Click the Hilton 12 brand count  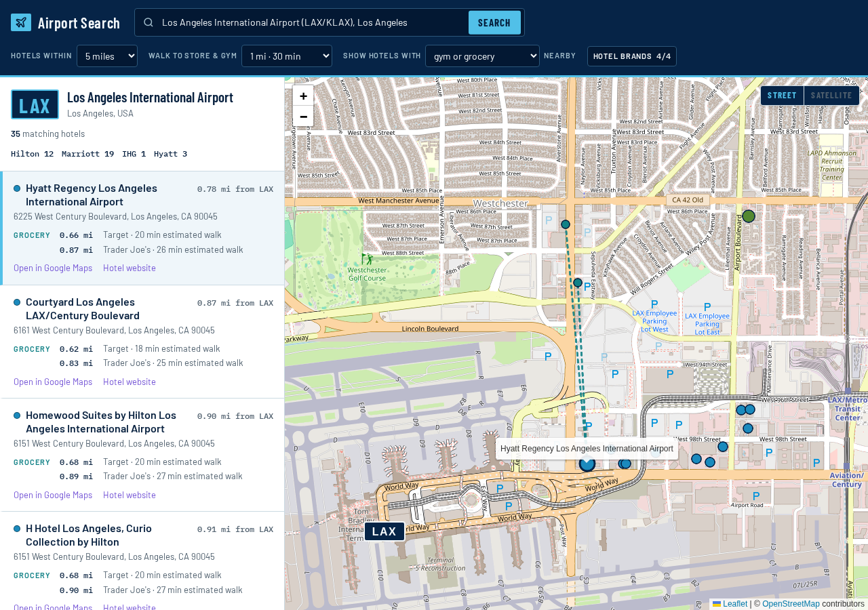33,154
